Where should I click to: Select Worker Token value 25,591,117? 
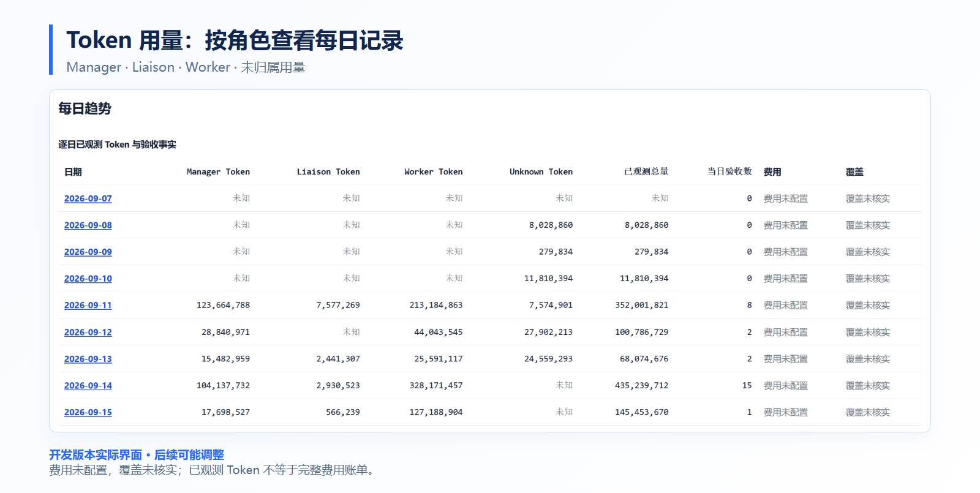(x=439, y=359)
